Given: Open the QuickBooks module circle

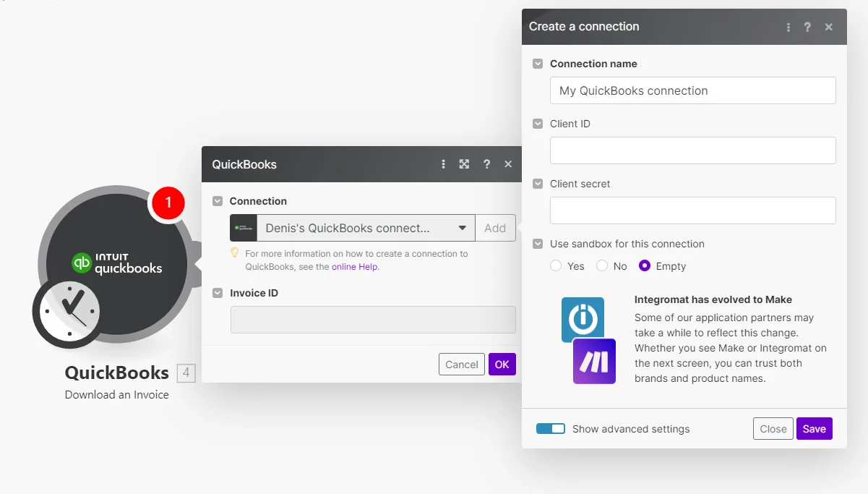Looking at the screenshot, I should pos(117,264).
